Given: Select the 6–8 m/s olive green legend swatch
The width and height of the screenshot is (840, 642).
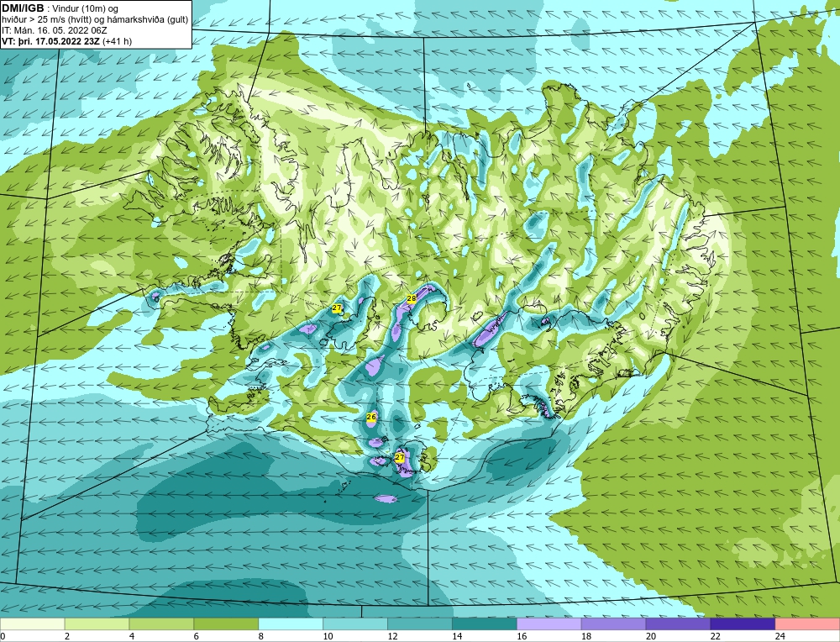Looking at the screenshot, I should pos(226,624).
